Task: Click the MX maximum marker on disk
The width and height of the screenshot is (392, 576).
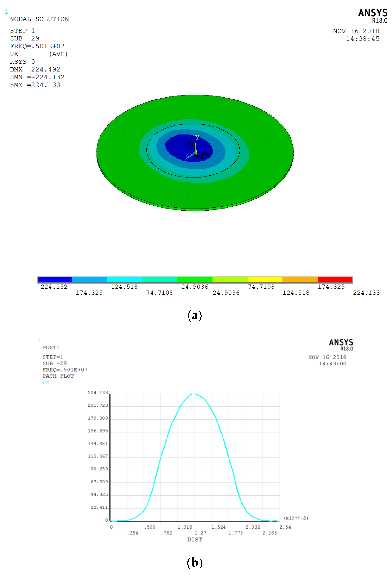Action: [x=205, y=155]
